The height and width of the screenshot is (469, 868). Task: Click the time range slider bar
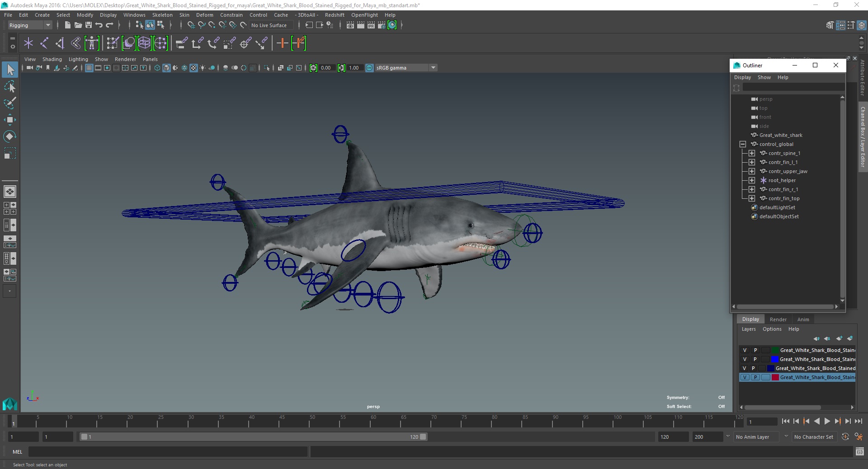click(x=253, y=437)
